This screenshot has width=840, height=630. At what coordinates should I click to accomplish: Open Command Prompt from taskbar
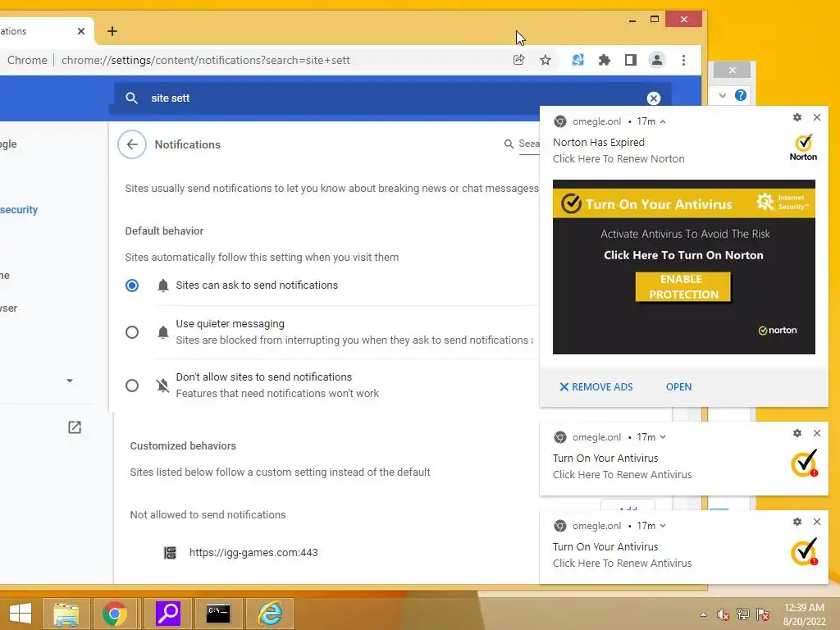(x=218, y=614)
